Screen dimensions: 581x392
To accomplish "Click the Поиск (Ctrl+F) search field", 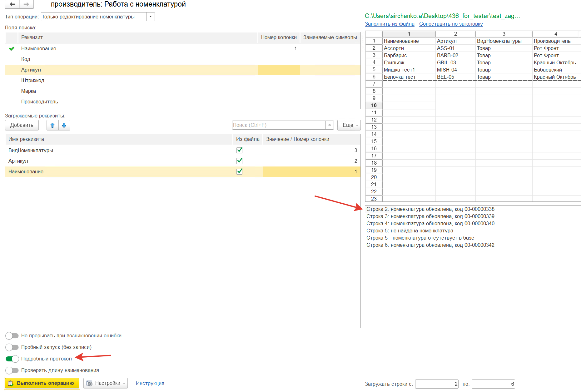I will (279, 125).
